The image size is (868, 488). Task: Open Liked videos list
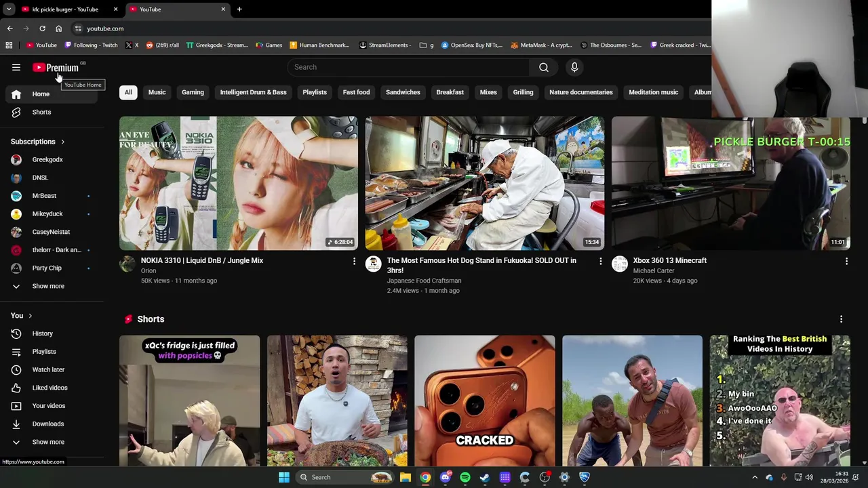pos(52,388)
